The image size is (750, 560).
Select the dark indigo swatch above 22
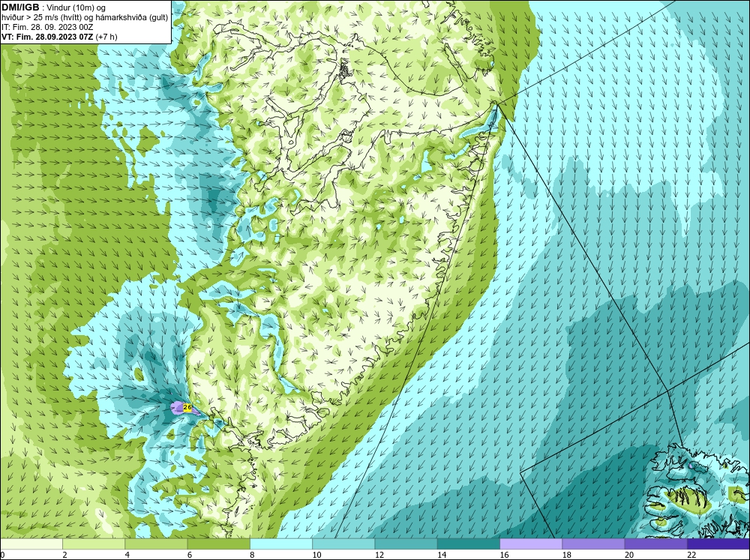click(x=718, y=544)
